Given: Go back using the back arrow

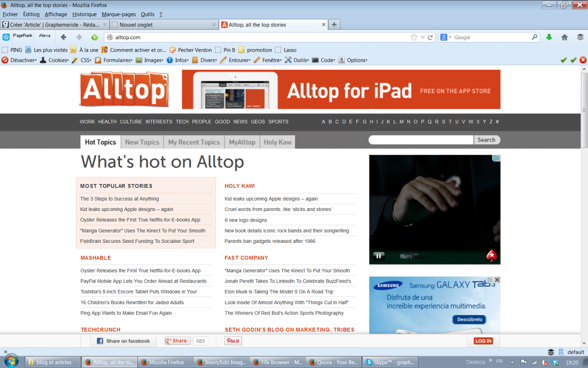Looking at the screenshot, I should pos(63,37).
